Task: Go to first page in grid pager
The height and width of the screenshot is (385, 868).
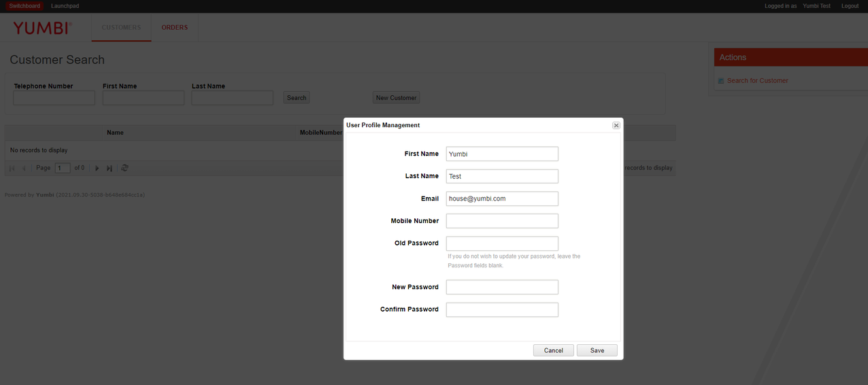Action: pos(12,168)
